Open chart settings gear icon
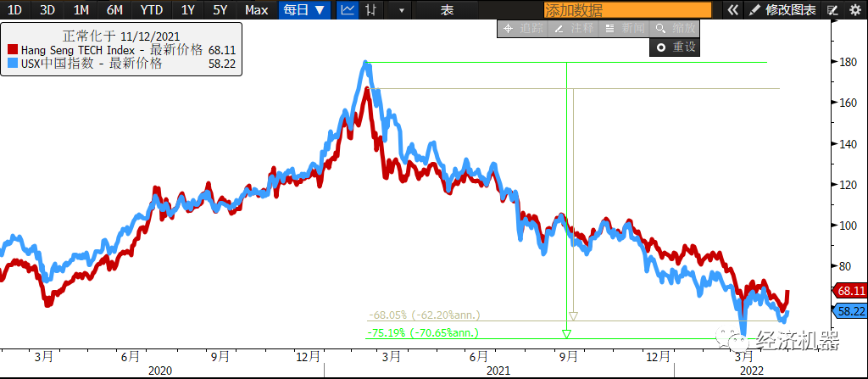 pos(854,10)
